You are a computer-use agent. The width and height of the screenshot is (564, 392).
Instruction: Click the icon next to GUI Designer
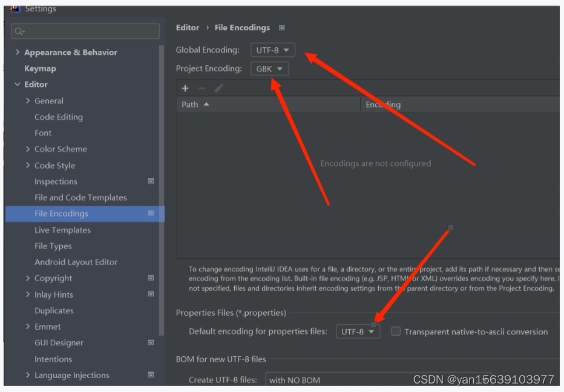(150, 342)
